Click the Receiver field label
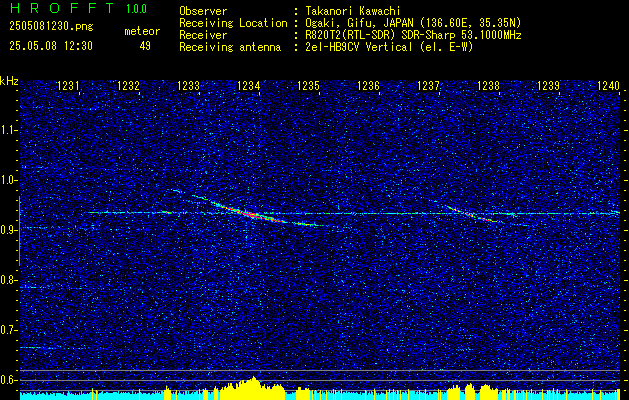Screen dimensions: 629x400 coord(203,35)
